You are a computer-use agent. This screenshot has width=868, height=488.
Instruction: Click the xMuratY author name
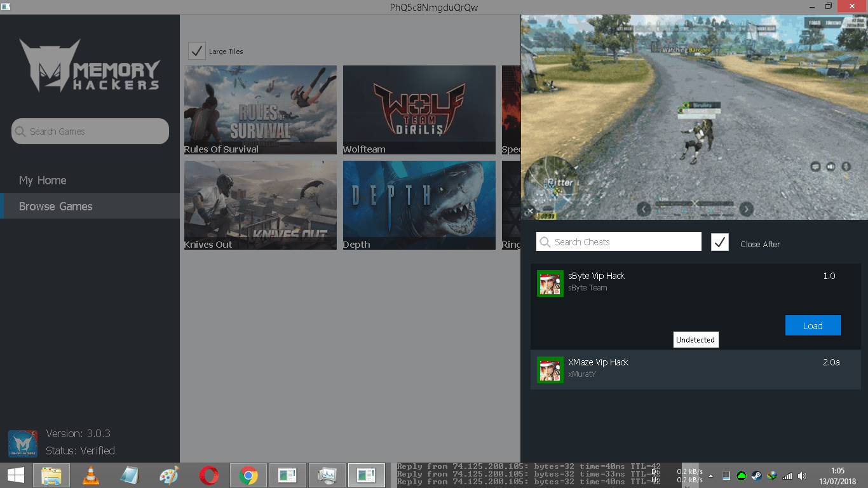582,374
